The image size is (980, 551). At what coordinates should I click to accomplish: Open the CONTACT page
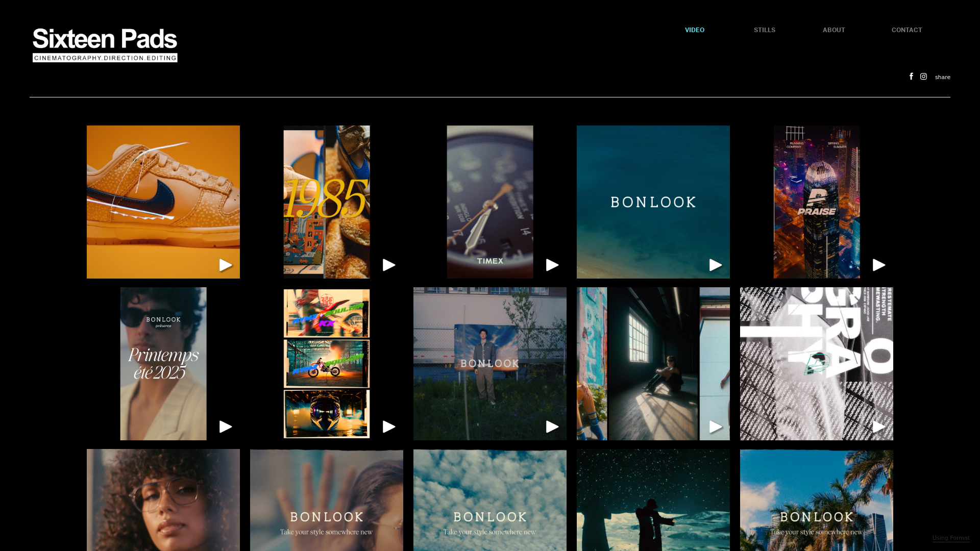[906, 30]
